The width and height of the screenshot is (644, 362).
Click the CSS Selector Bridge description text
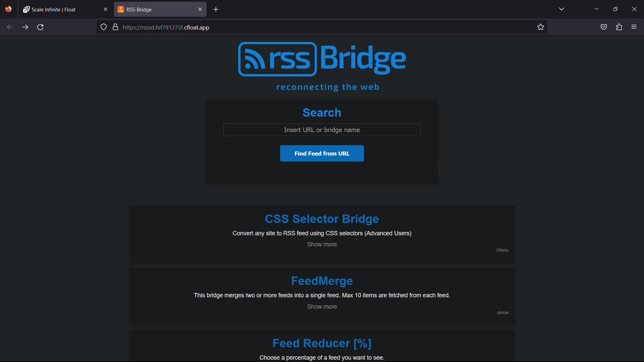tap(322, 233)
